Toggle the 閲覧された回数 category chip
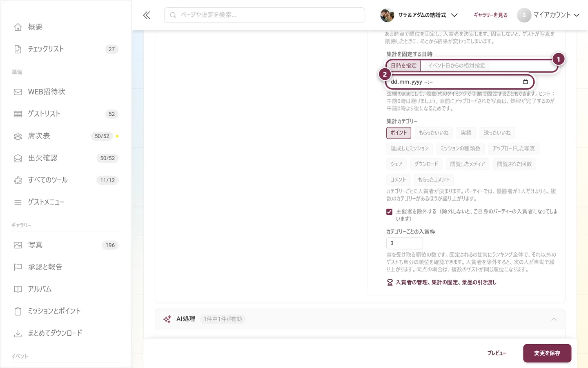This screenshot has height=368, width=588. [x=514, y=164]
